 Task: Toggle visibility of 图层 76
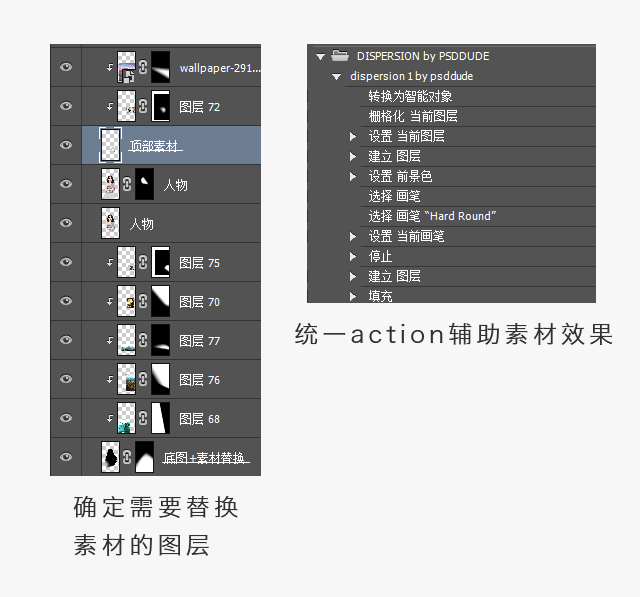point(66,379)
